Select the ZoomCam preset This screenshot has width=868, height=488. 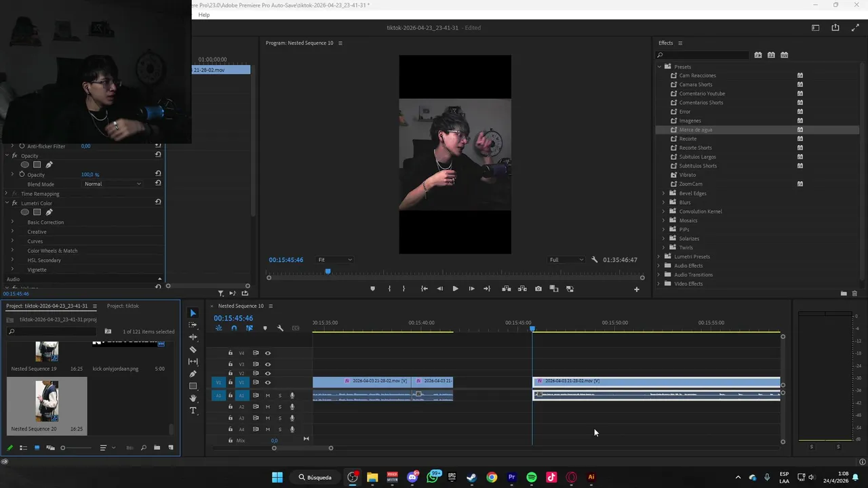pyautogui.click(x=690, y=184)
